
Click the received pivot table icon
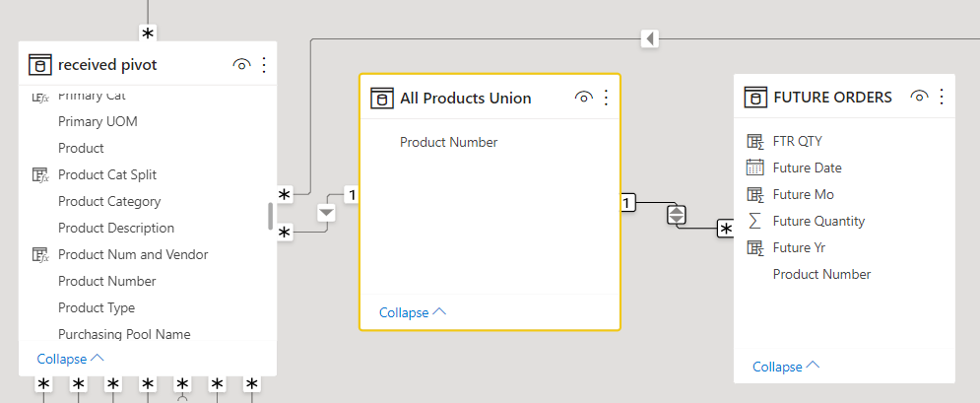pos(40,65)
